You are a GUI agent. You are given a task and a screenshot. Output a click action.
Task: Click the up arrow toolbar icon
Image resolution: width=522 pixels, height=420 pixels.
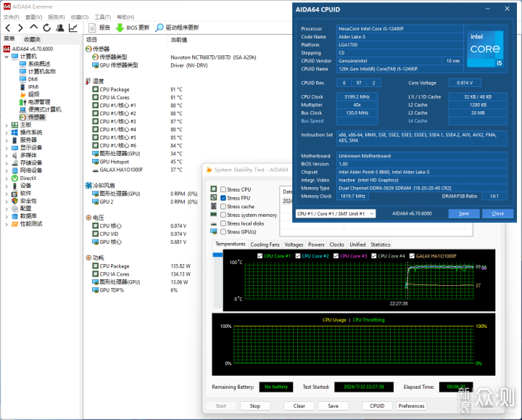coord(33,28)
